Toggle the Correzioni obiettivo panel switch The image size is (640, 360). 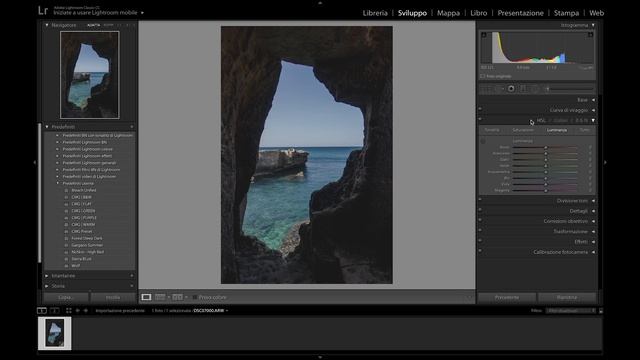click(480, 220)
